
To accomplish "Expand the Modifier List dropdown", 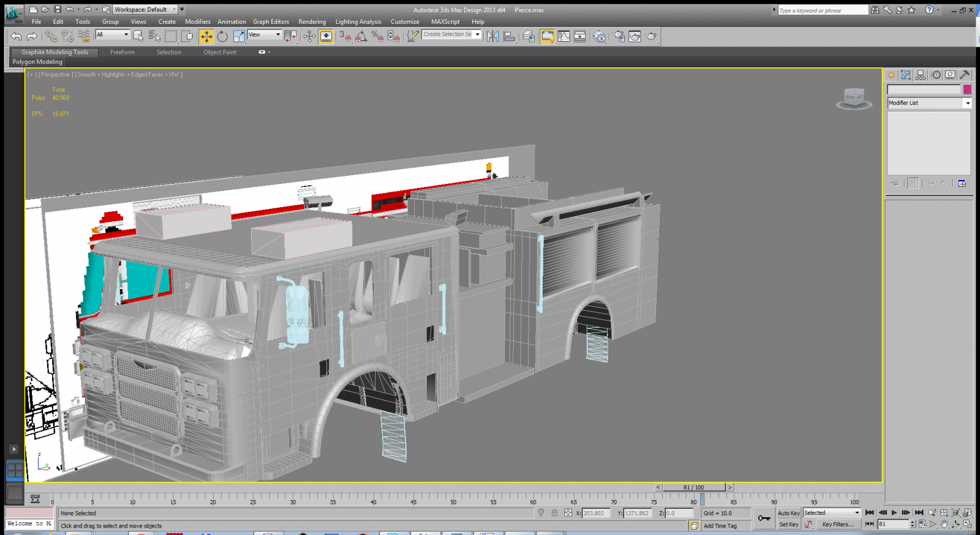I will click(929, 103).
